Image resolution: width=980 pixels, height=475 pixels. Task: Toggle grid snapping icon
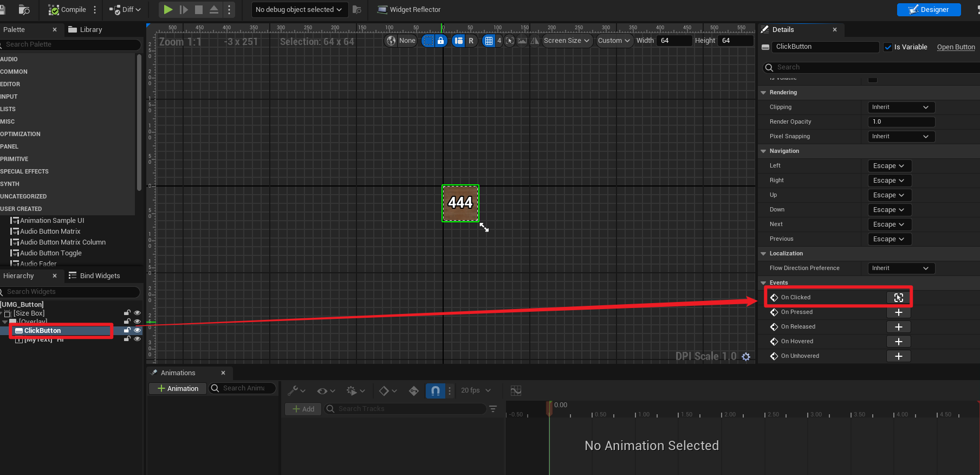coord(489,41)
